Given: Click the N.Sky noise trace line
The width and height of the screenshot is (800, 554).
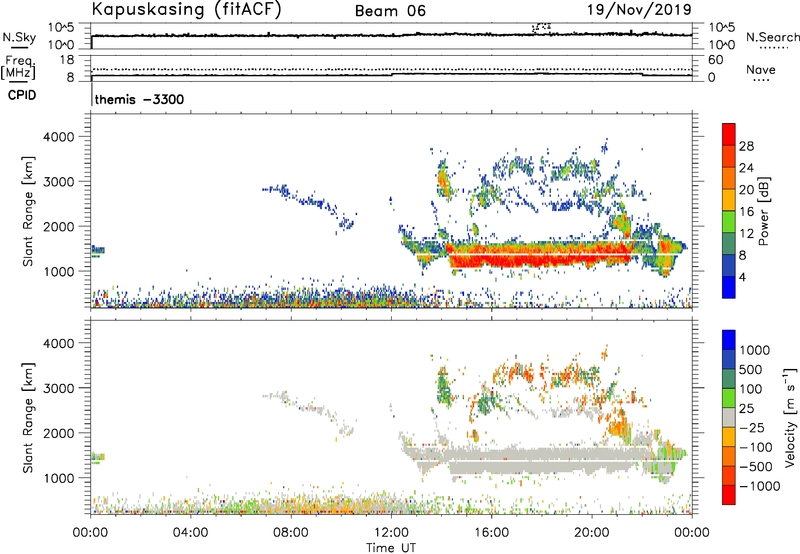Looking at the screenshot, I should 391,35.
